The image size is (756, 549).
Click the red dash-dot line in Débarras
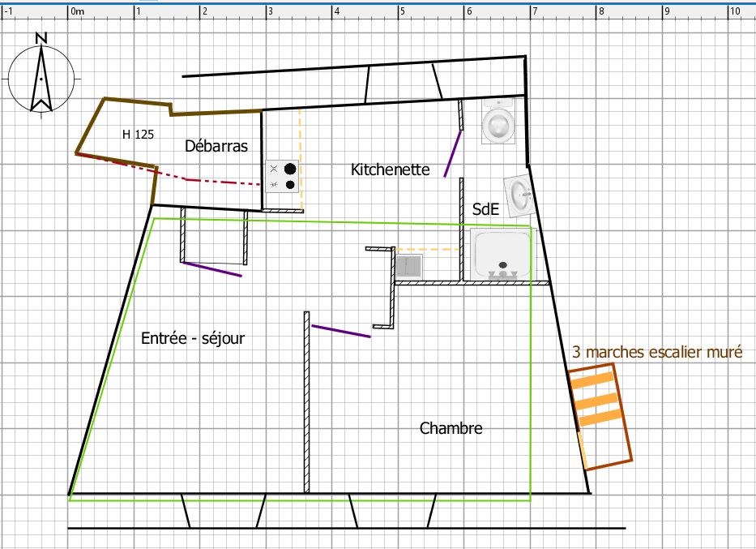pos(168,169)
